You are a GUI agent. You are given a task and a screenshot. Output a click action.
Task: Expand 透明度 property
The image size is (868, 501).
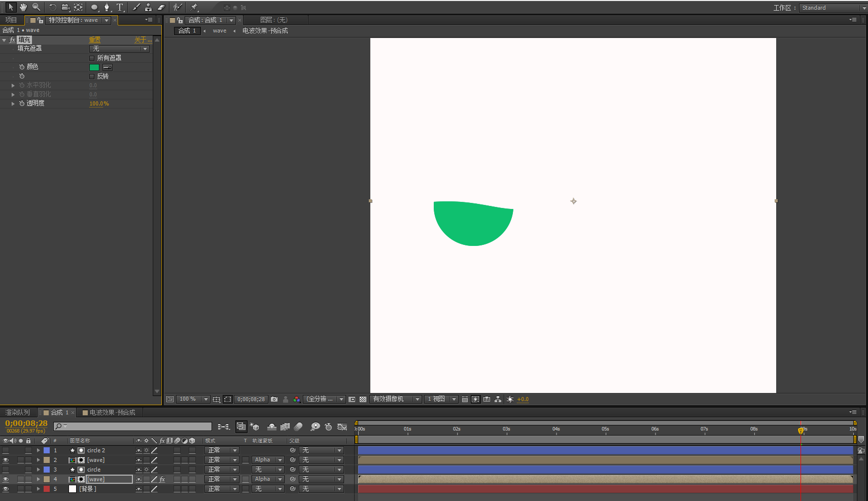13,103
